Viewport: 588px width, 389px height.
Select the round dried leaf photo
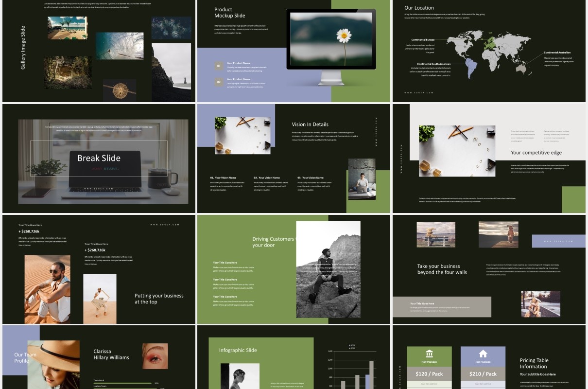[x=120, y=90]
